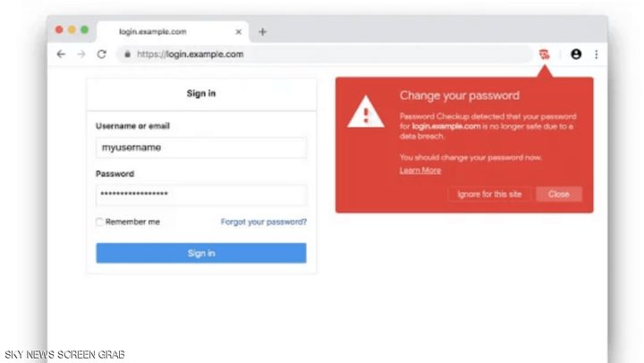Close the login.example.com tab
Screen dimensions: 644x363
(239, 31)
